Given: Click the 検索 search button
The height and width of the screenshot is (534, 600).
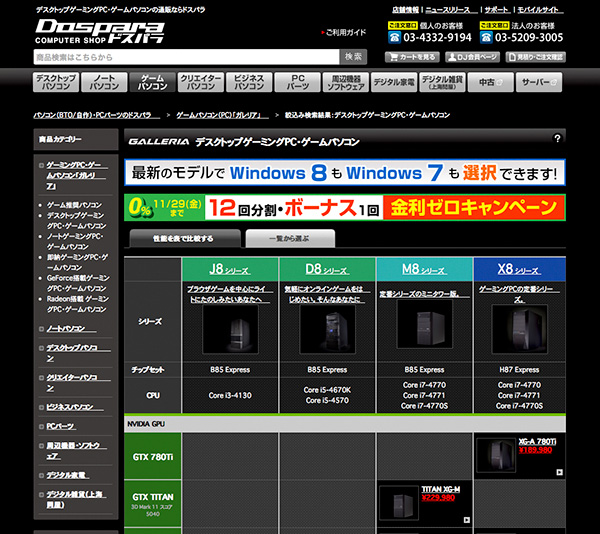Looking at the screenshot, I should click(353, 57).
